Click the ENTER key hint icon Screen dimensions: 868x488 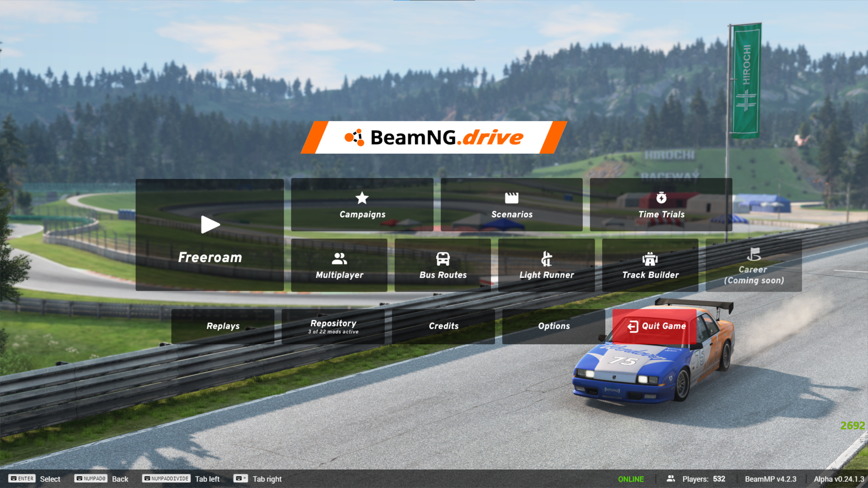(x=22, y=479)
